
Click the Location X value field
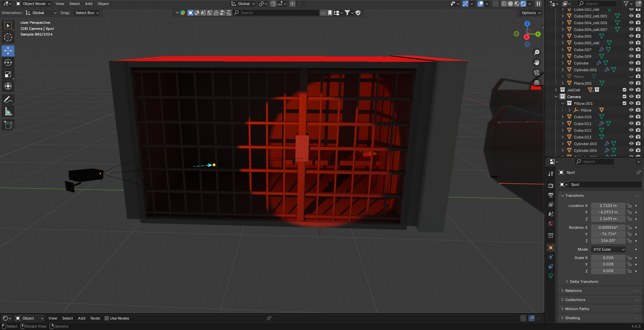[608, 206]
